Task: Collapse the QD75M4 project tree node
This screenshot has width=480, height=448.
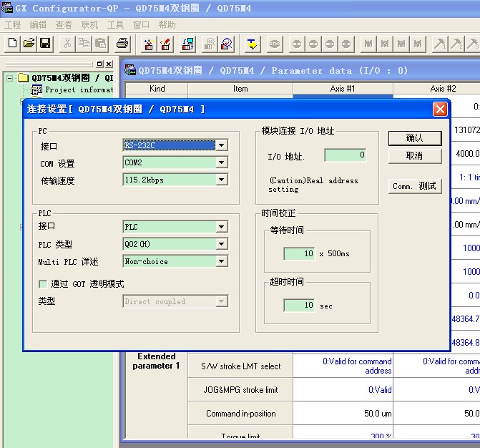Action: [10, 78]
